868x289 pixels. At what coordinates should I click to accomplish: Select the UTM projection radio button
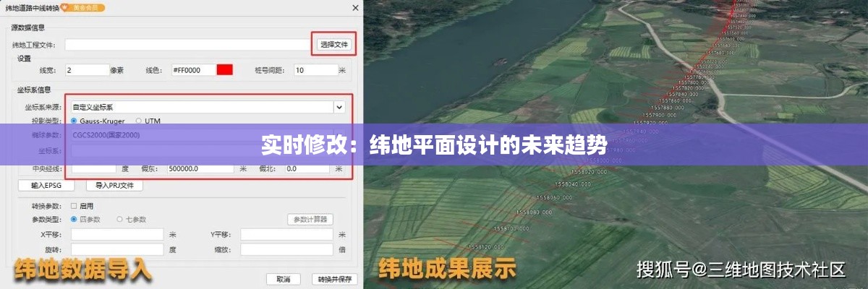click(138, 121)
